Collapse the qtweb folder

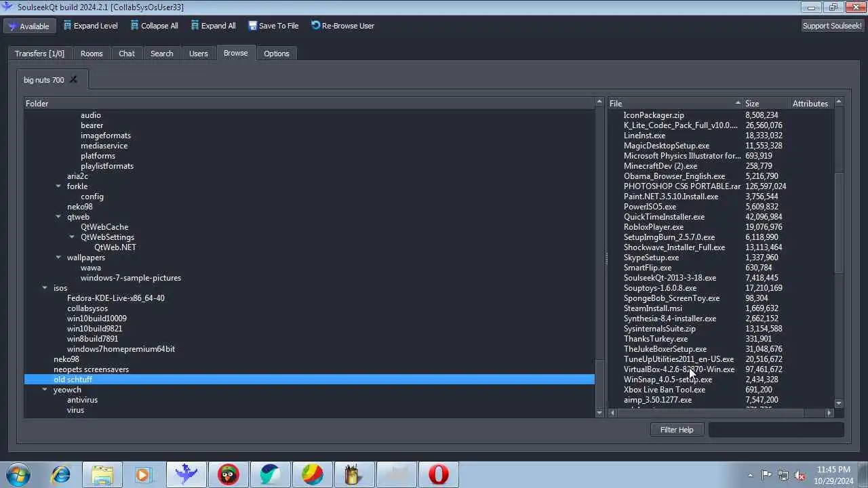(58, 217)
